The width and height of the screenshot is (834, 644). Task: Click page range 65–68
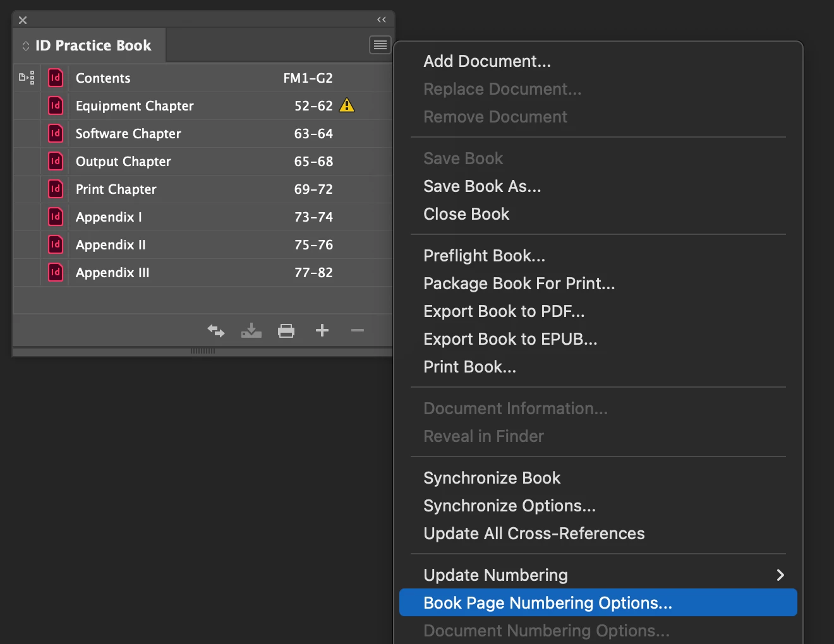(313, 162)
